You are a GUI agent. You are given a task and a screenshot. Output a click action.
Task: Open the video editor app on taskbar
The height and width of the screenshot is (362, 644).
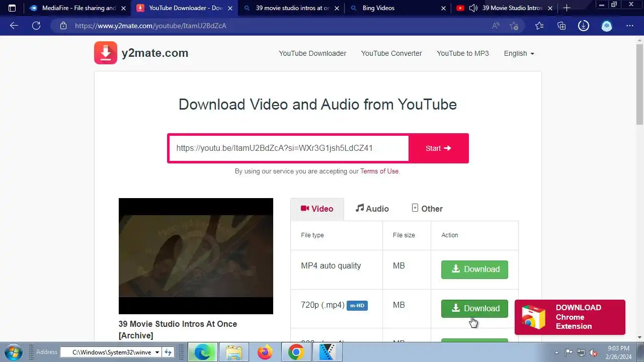coord(327,352)
